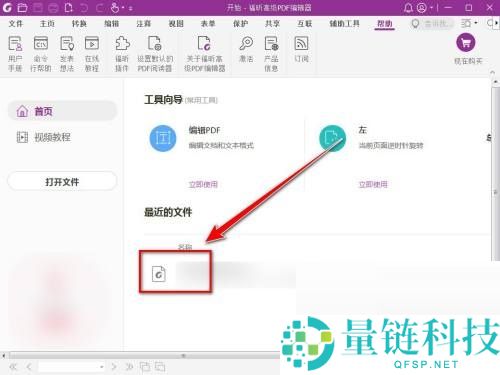Click the Redo arrow in title bar
The width and height of the screenshot is (500, 375).
coord(100,7)
